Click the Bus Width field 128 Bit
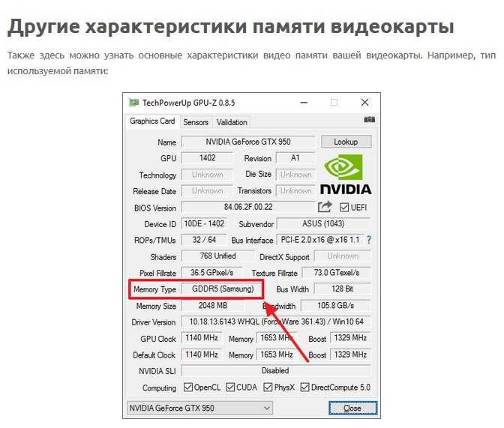504x428 pixels. tap(342, 289)
